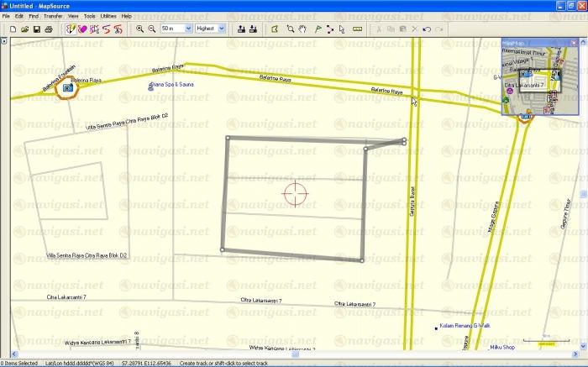The height and width of the screenshot is (367, 588).
Task: Click the Print icon in the toolbar
Action: [49, 29]
